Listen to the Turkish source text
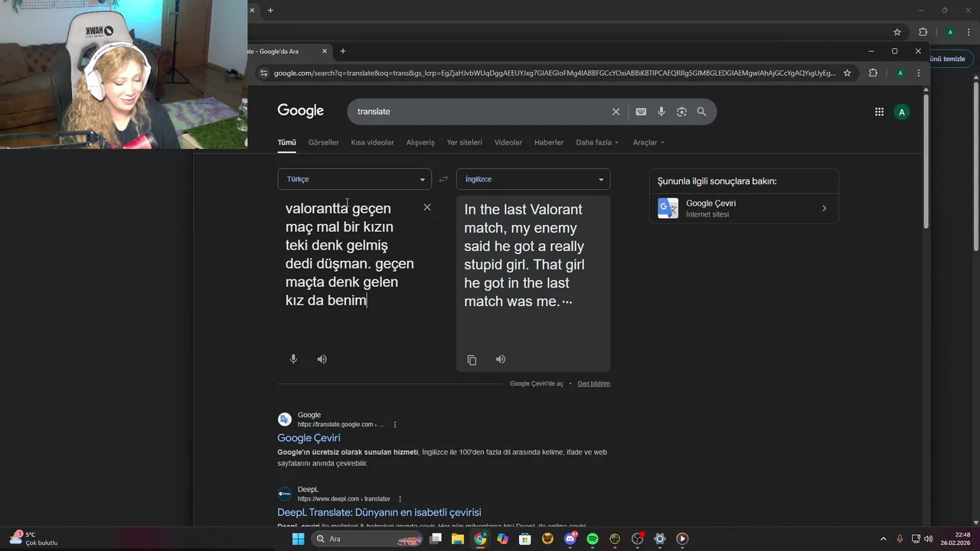 pyautogui.click(x=322, y=359)
